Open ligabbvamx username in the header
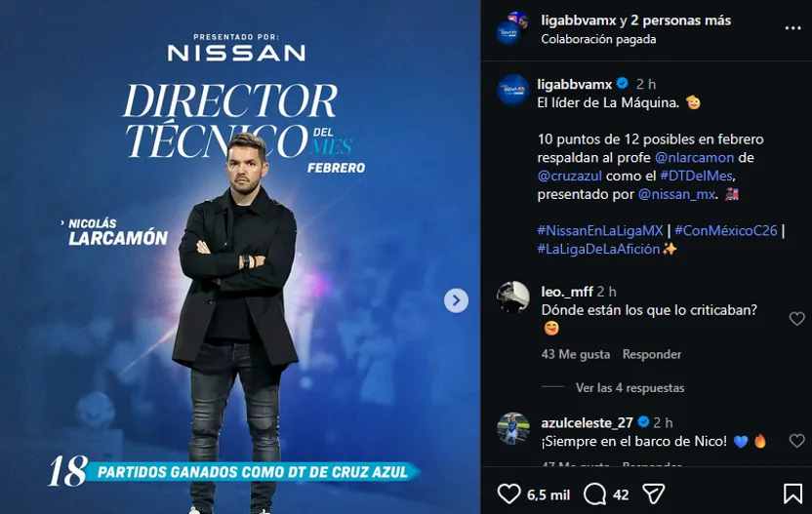Screen dimensions: 812x514 (x=578, y=20)
